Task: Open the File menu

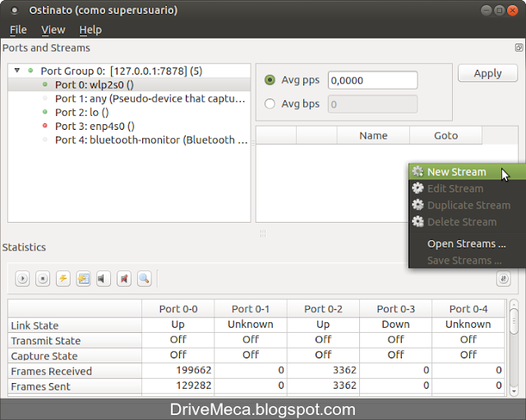Action: click(x=18, y=30)
